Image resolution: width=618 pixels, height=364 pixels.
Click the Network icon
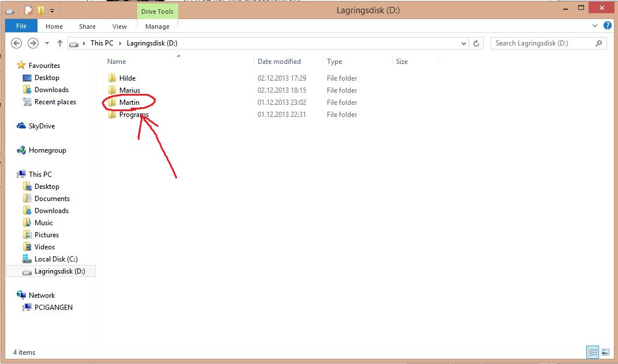[x=21, y=295]
